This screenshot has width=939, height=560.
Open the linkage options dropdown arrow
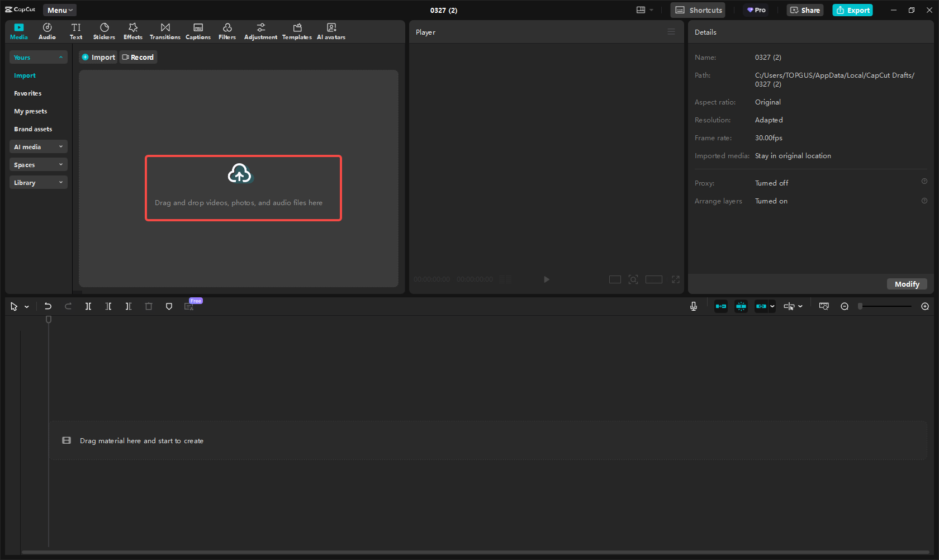772,306
